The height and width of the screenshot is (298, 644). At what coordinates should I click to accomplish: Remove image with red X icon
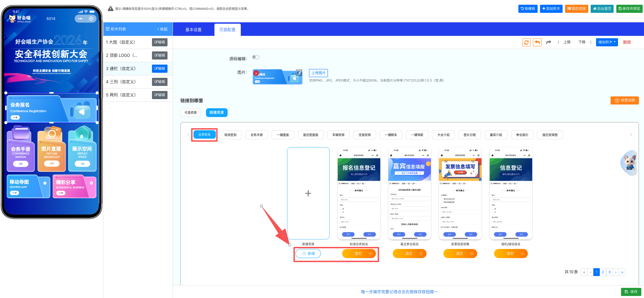pyautogui.click(x=256, y=73)
